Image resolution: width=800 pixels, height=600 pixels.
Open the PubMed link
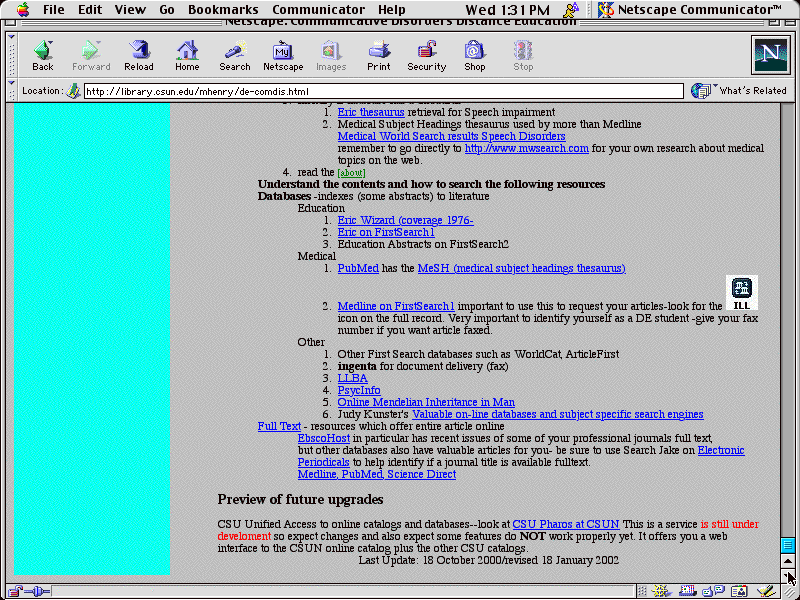click(358, 268)
